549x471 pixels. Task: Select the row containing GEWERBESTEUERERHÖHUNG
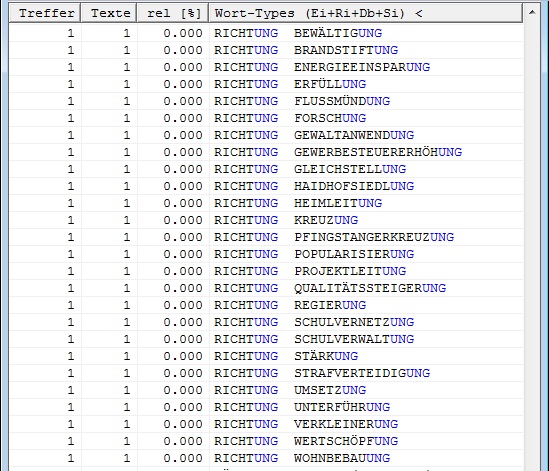click(266, 152)
